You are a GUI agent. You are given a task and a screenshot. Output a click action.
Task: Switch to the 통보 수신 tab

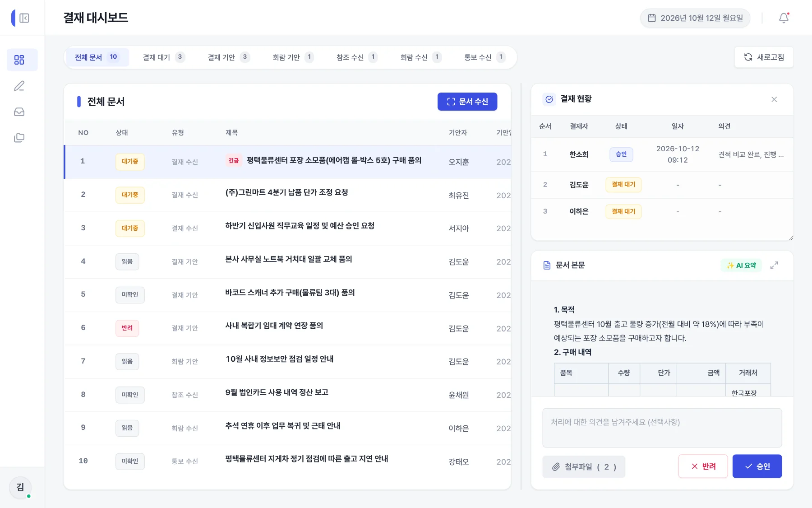[484, 57]
